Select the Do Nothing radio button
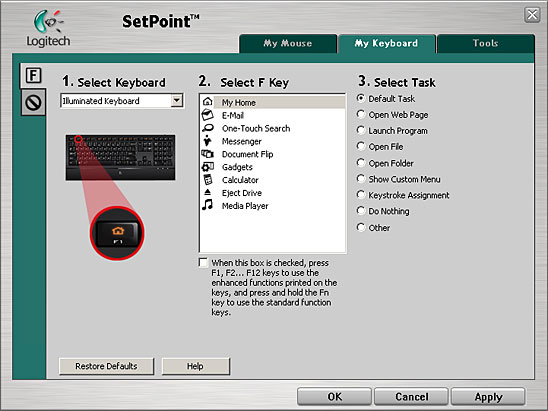548x411 pixels. pyautogui.click(x=361, y=211)
